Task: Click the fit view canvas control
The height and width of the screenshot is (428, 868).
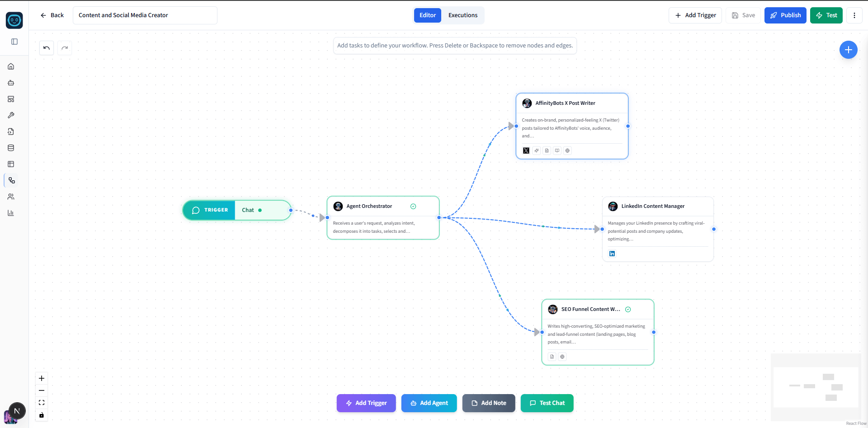Action: tap(42, 403)
